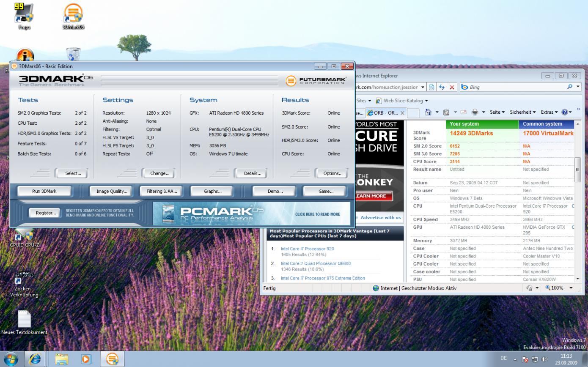The width and height of the screenshot is (588, 367).
Task: Open the volume speaker tray icon
Action: click(x=544, y=359)
